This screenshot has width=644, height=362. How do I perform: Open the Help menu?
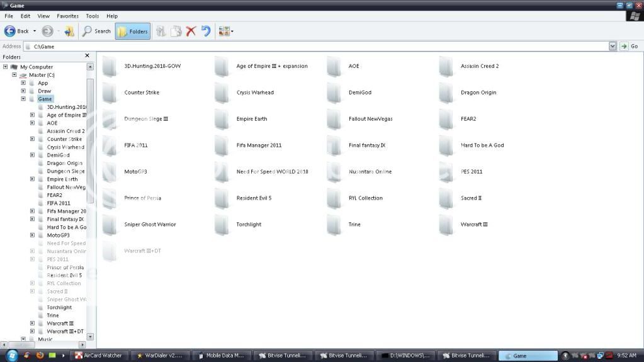112,16
